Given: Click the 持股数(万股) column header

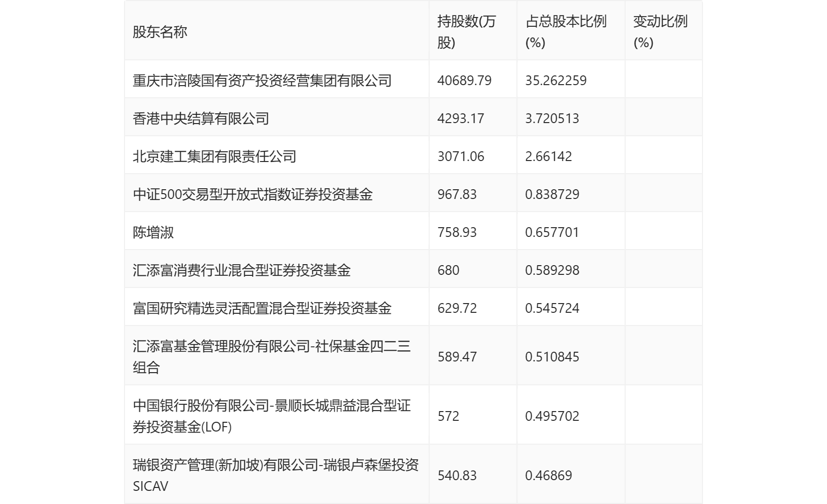Looking at the screenshot, I should coord(466,32).
